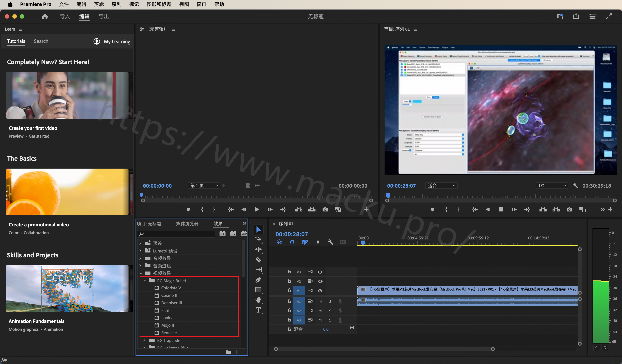Click Lift button in Program monitor
The width and height of the screenshot is (622, 364).
[543, 209]
